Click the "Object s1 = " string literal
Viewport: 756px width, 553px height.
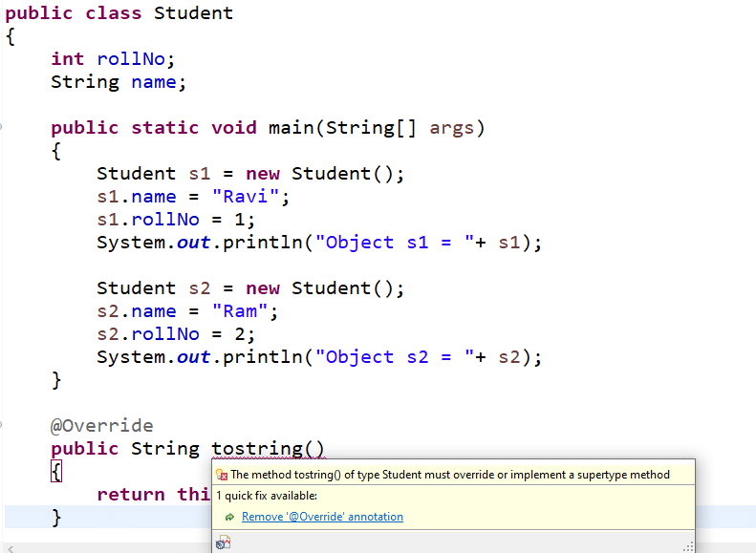[x=395, y=243]
